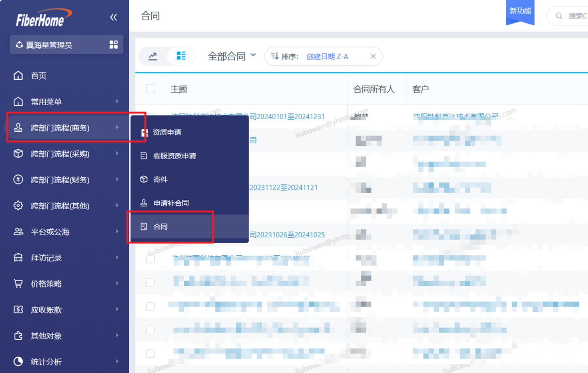Click the cart icon of 价格策略
This screenshot has width=588, height=373.
click(x=18, y=283)
